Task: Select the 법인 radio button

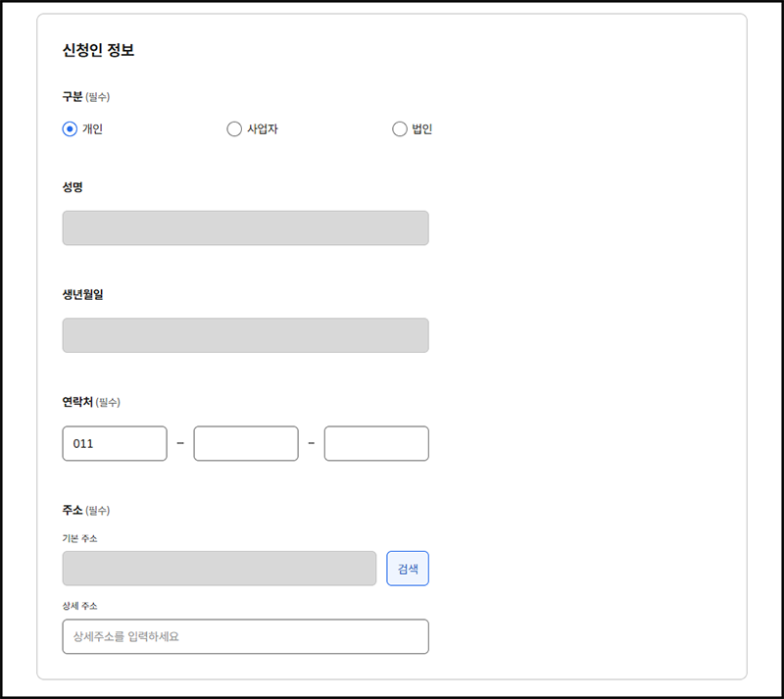Action: click(400, 129)
